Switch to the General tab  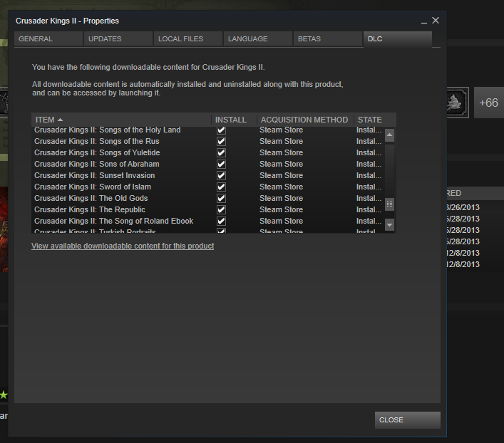tap(48, 39)
